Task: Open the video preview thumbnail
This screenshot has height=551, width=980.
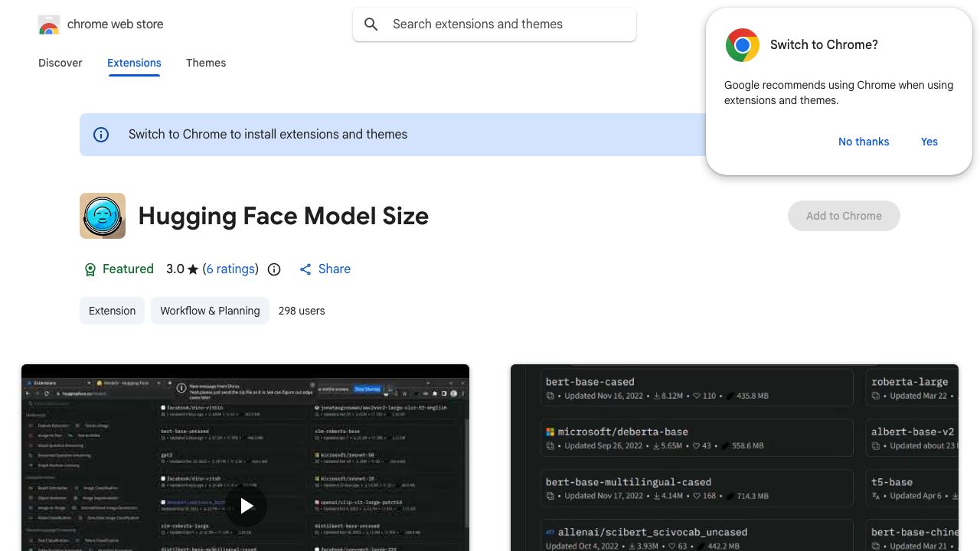Action: pos(245,458)
